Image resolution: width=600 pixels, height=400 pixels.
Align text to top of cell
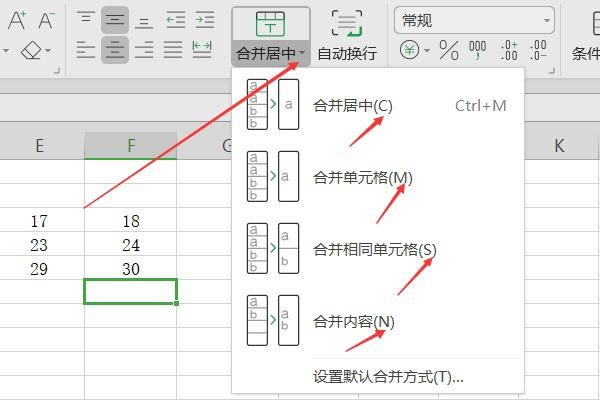(x=86, y=18)
